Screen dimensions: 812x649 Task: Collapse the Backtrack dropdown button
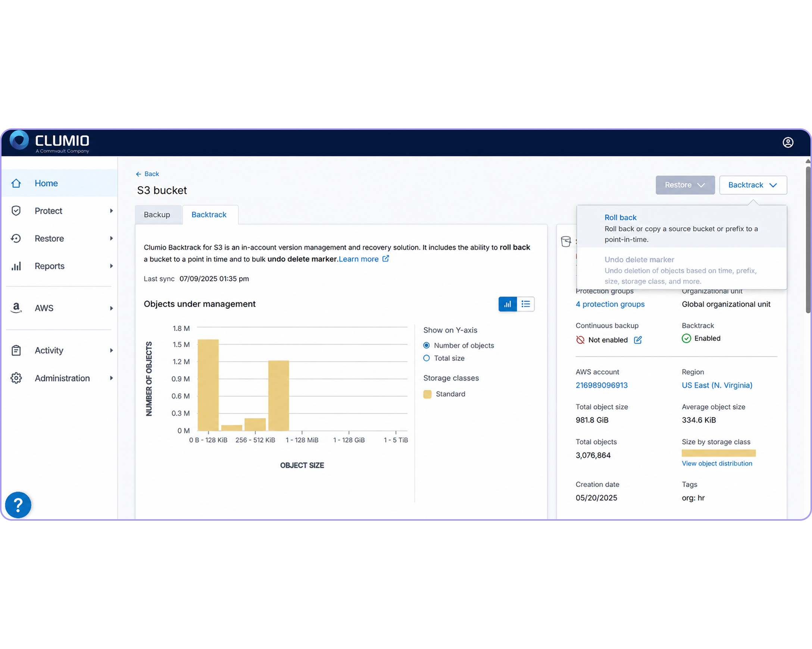pos(753,185)
